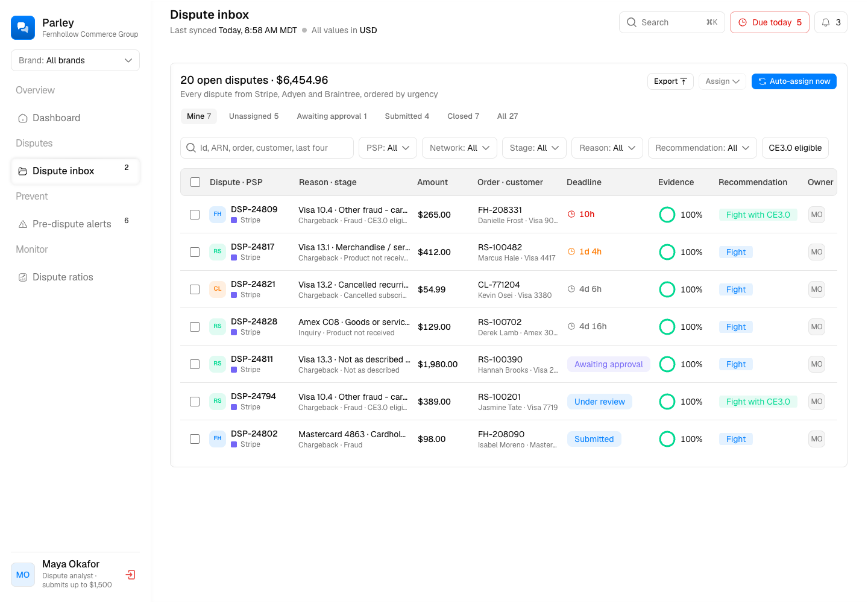868x603 pixels.
Task: Click the FH brand badge for DSP-24809
Action: pyautogui.click(x=218, y=214)
